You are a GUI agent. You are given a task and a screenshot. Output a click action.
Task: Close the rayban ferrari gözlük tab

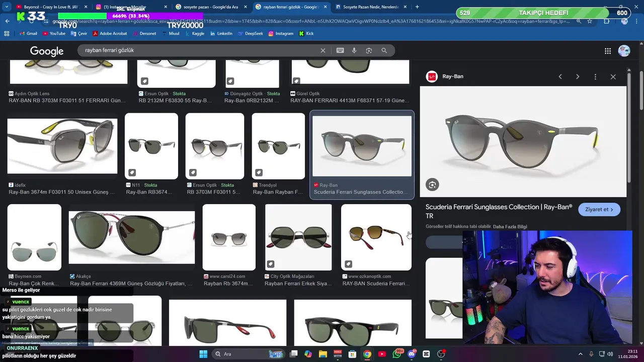pyautogui.click(x=325, y=7)
